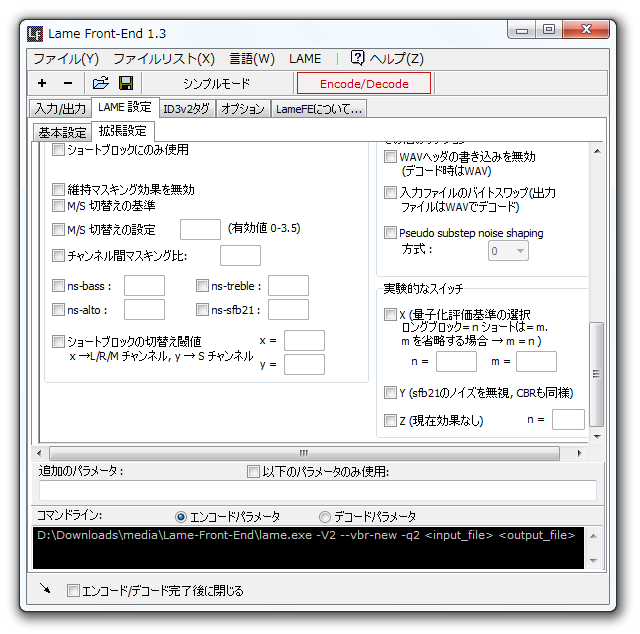Open settings with the folder icon

tap(100, 83)
